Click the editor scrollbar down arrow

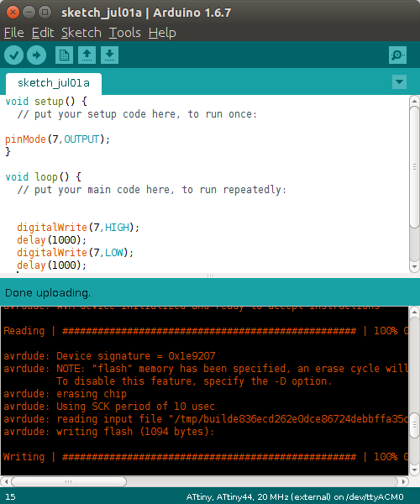click(x=414, y=267)
